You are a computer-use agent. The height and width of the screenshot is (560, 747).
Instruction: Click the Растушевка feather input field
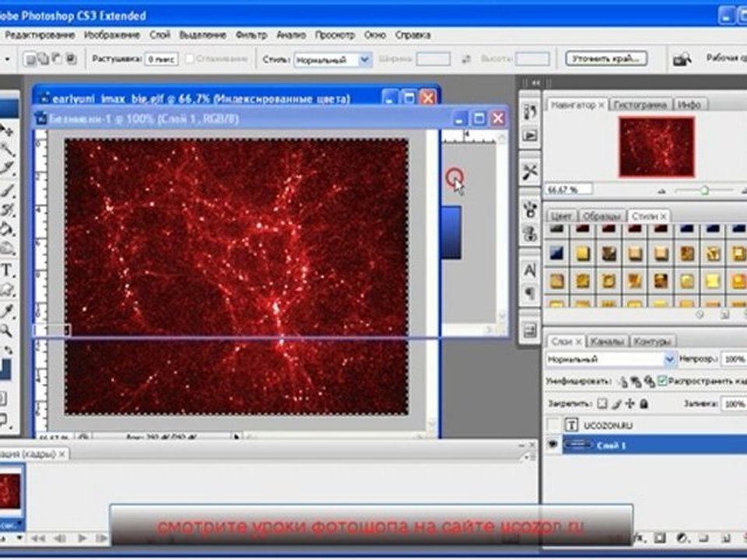point(160,59)
